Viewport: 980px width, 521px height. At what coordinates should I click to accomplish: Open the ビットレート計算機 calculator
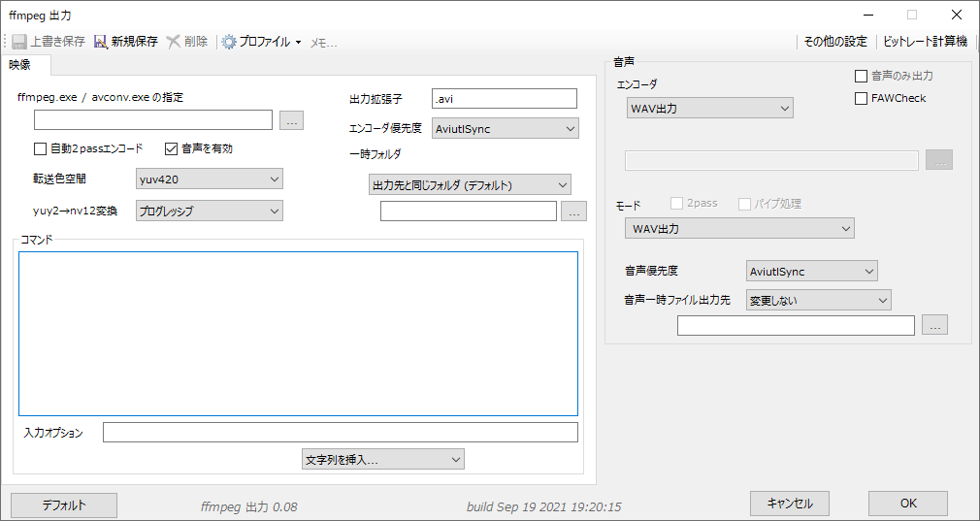tap(925, 42)
